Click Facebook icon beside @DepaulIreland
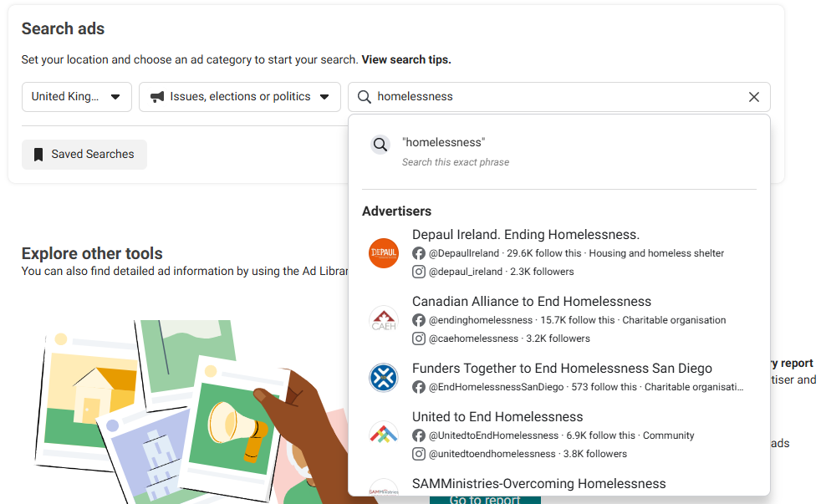This screenshot has width=821, height=504. click(x=418, y=253)
